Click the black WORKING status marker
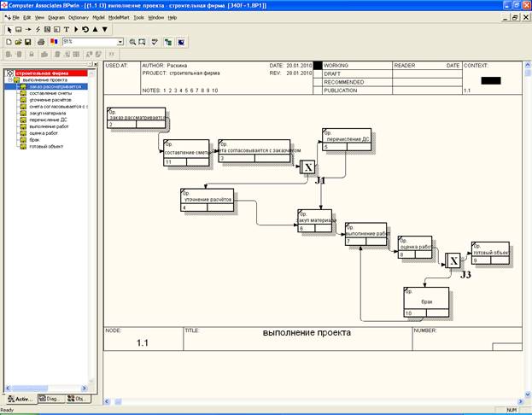 click(x=318, y=66)
